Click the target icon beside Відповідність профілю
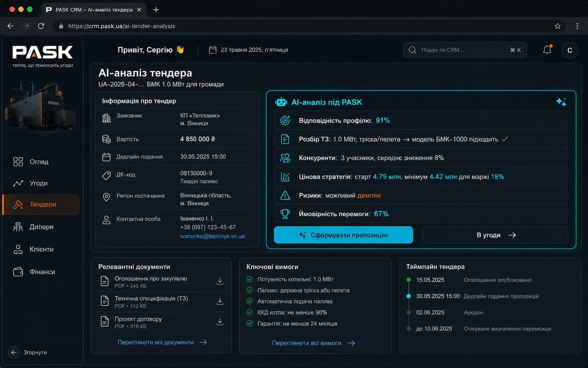Image resolution: width=588 pixels, height=368 pixels. click(x=285, y=121)
